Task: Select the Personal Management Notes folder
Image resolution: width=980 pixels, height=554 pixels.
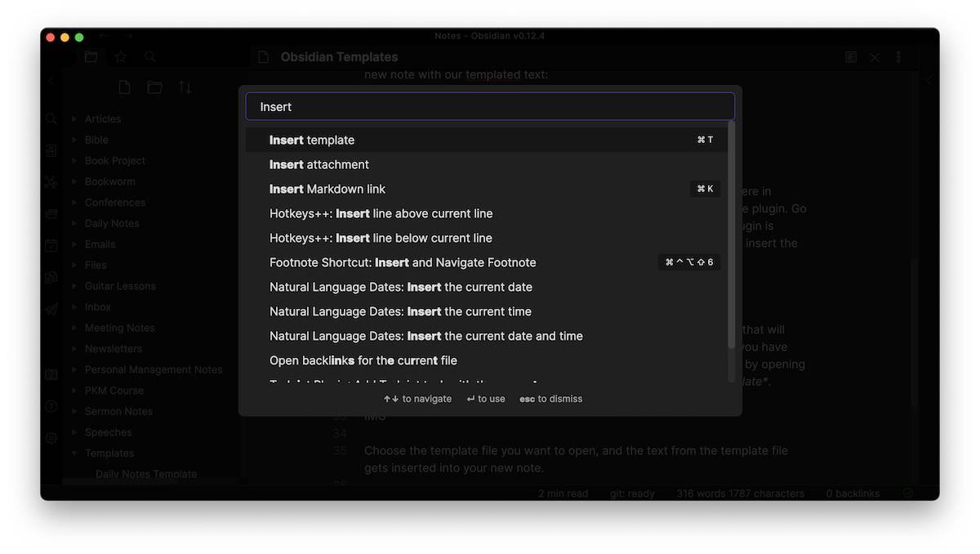Action: pos(152,370)
